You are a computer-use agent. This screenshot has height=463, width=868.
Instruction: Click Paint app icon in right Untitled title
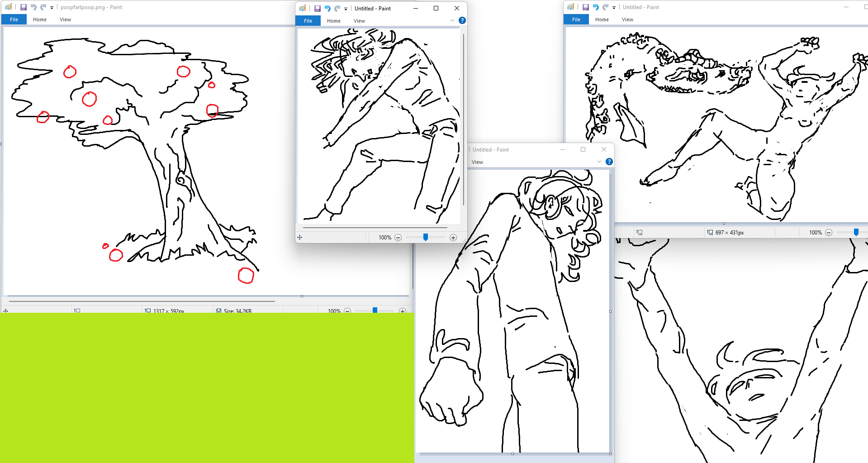pyautogui.click(x=571, y=7)
